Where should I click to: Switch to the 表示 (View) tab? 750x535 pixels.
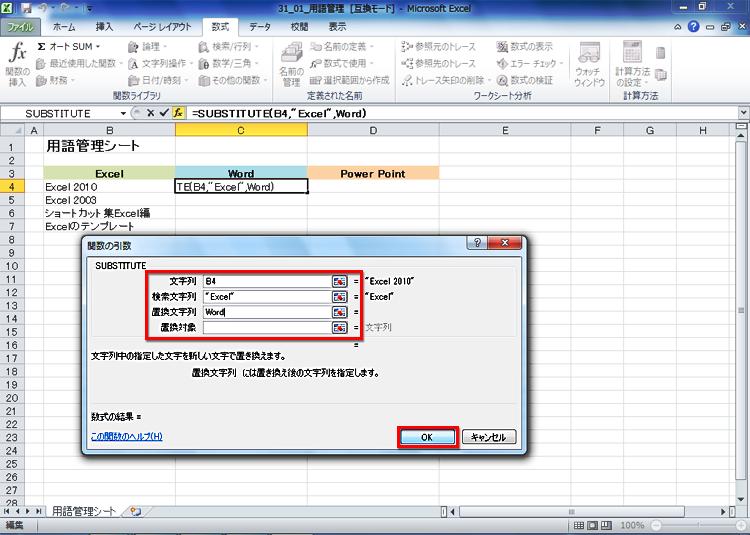(337, 27)
